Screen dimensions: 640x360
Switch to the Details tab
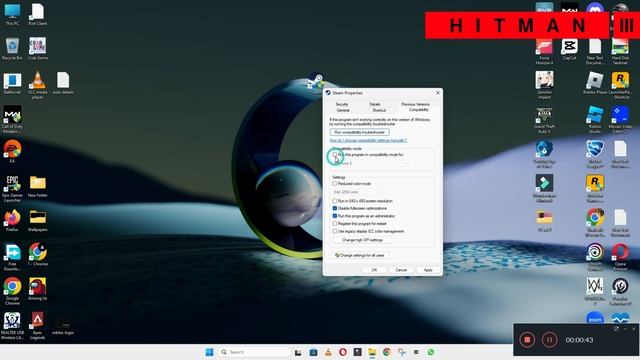coord(375,104)
